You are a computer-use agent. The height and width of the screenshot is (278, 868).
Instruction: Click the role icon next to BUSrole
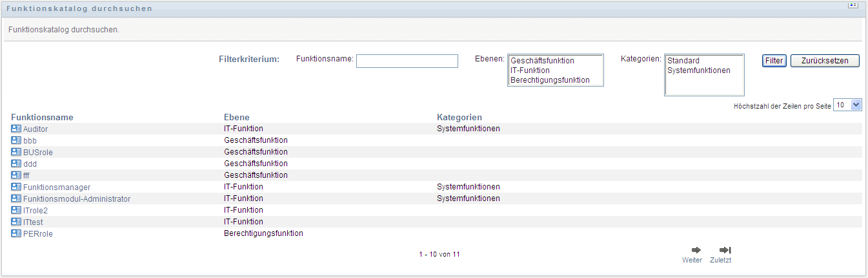tap(16, 152)
